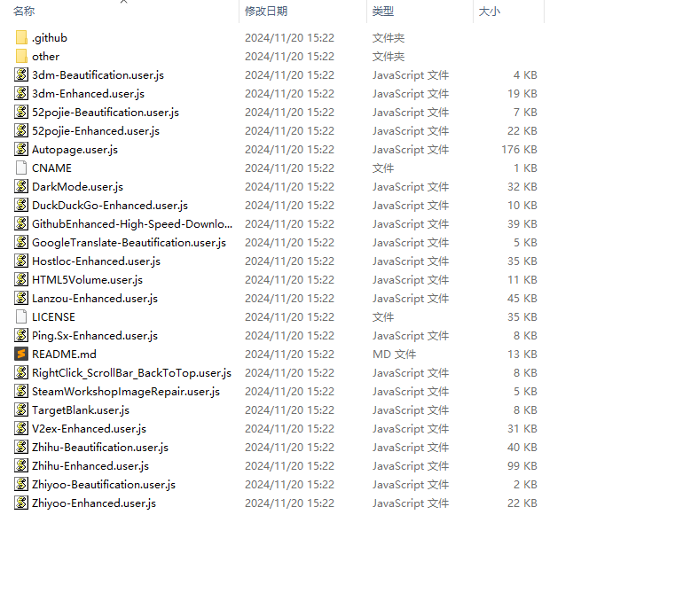
Task: Click the TargetBlank.user.js script icon
Action: tap(21, 410)
